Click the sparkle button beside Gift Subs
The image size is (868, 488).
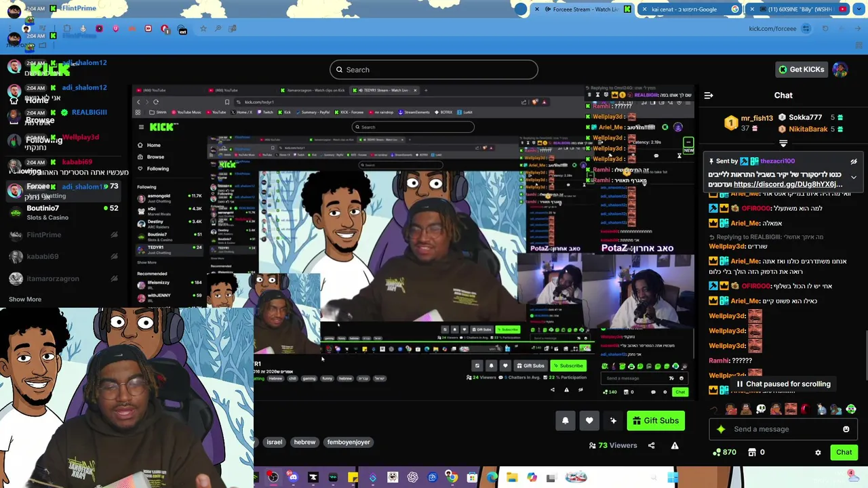(613, 421)
